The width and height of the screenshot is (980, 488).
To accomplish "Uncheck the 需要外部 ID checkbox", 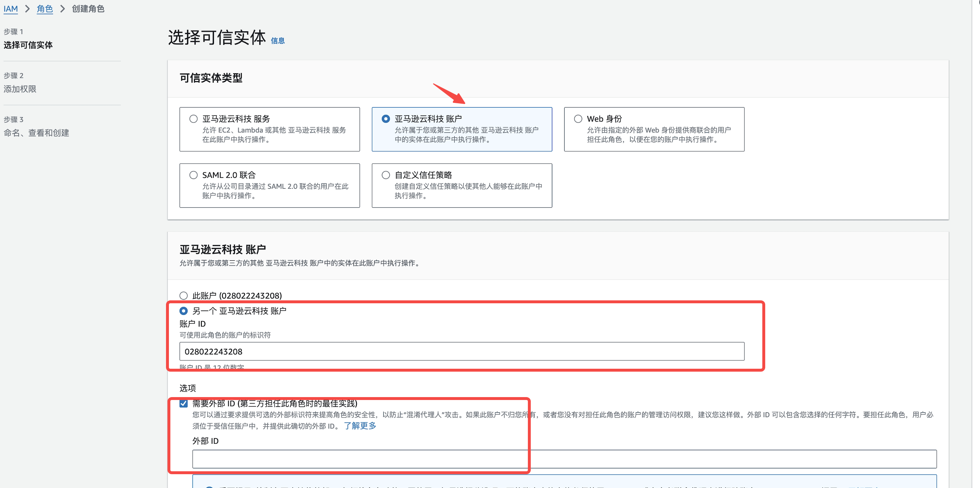I will point(183,404).
